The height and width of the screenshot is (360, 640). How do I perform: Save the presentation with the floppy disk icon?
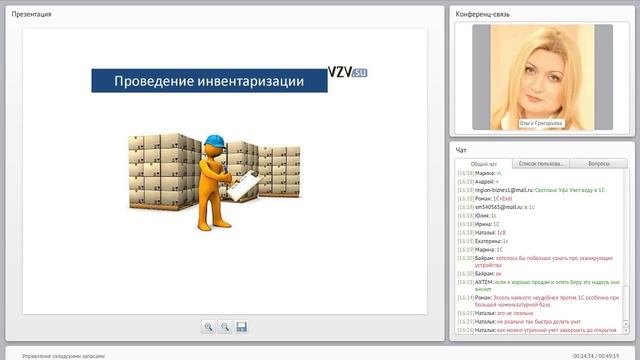241,327
